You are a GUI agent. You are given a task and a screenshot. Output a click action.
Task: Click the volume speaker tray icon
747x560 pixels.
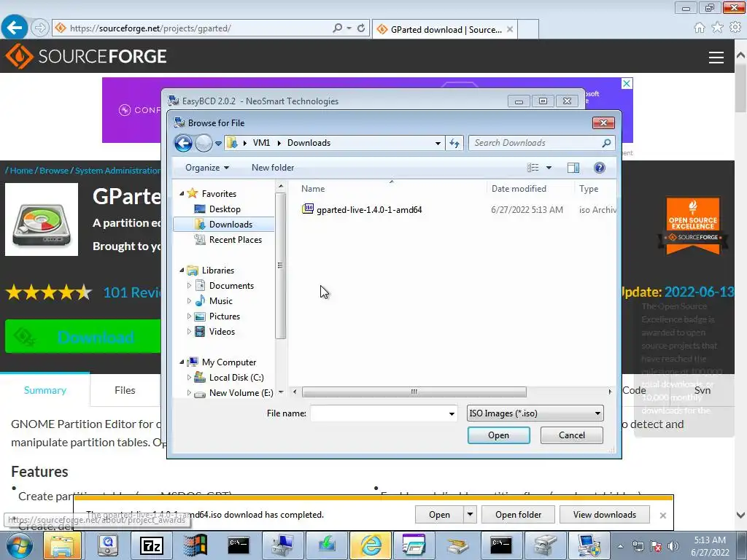(x=673, y=546)
